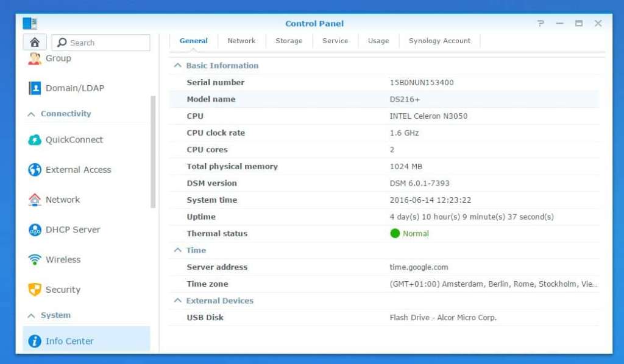Open the help question mark button
624x364 pixels.
pos(541,24)
